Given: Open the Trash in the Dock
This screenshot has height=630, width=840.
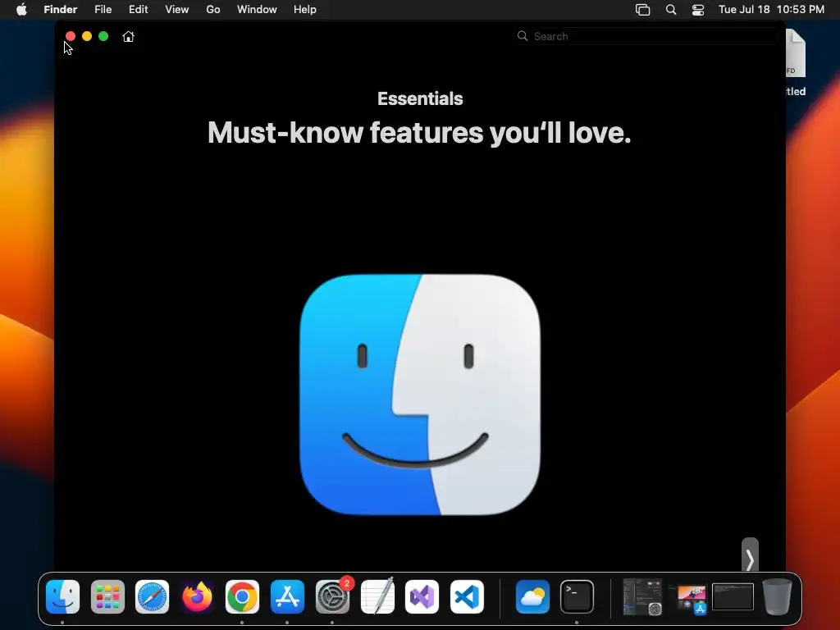Looking at the screenshot, I should point(777,597).
